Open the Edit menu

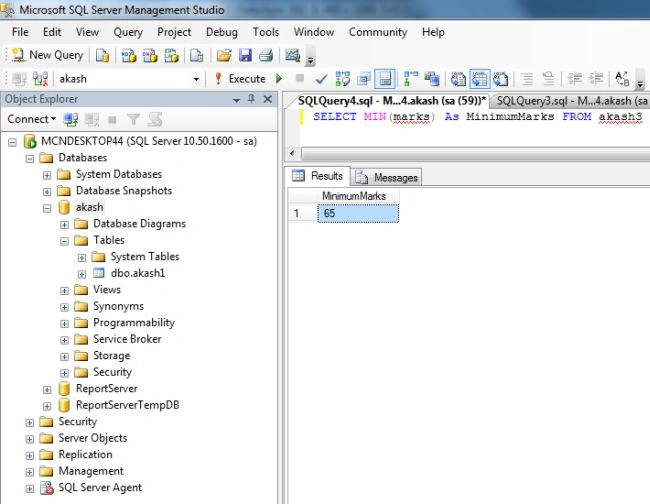coord(52,32)
